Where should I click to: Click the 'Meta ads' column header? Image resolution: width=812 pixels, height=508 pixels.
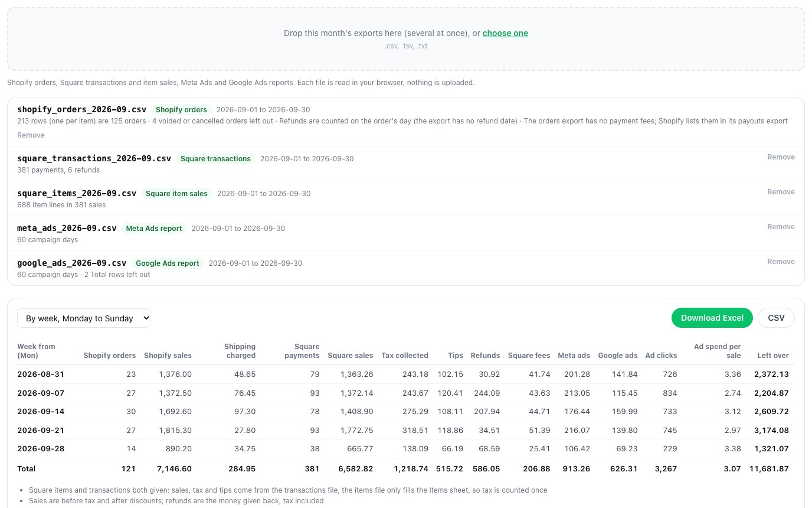coord(574,356)
